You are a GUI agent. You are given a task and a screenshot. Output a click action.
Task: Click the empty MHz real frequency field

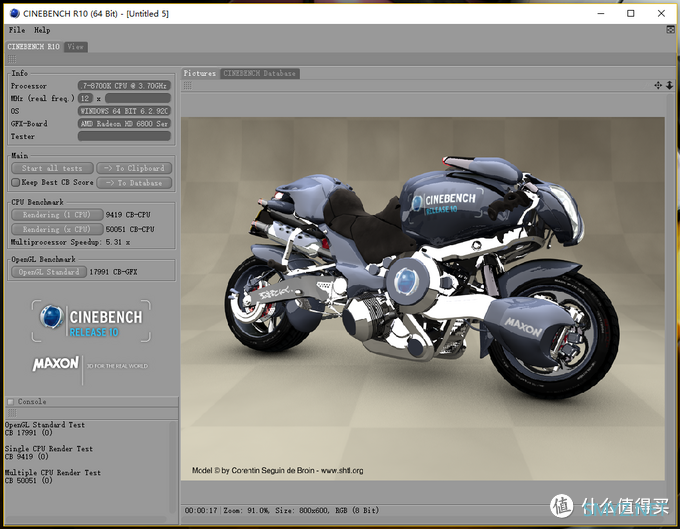coord(138,98)
